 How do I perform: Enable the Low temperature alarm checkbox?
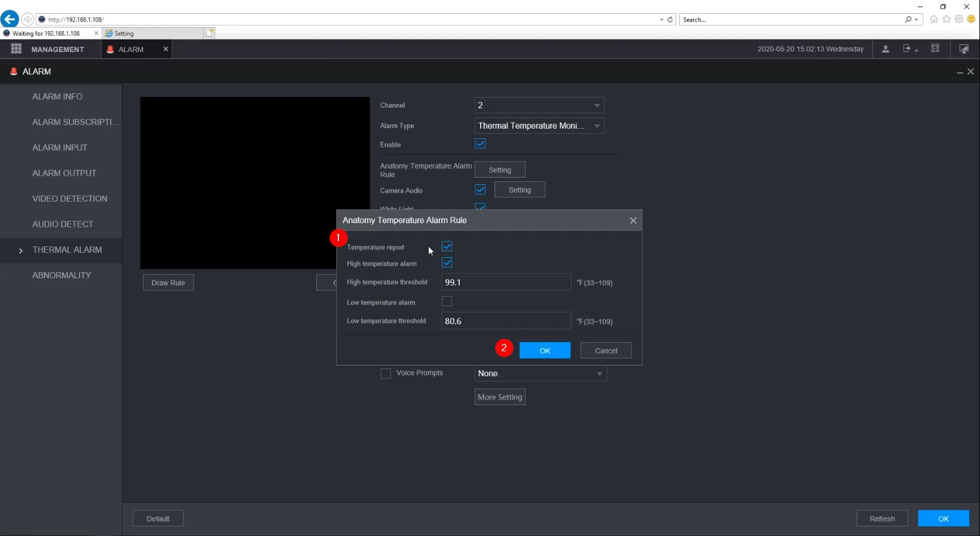click(x=447, y=301)
